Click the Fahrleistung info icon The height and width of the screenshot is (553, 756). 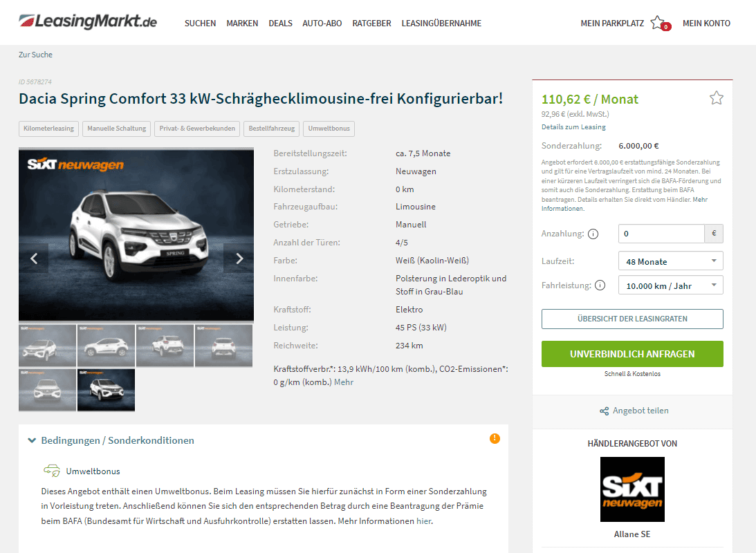600,285
